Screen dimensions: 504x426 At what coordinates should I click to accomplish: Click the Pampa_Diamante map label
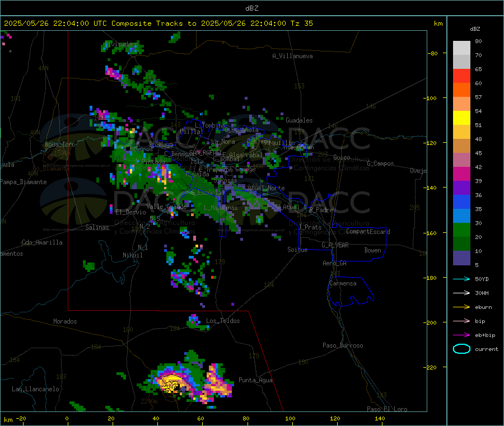(x=24, y=182)
